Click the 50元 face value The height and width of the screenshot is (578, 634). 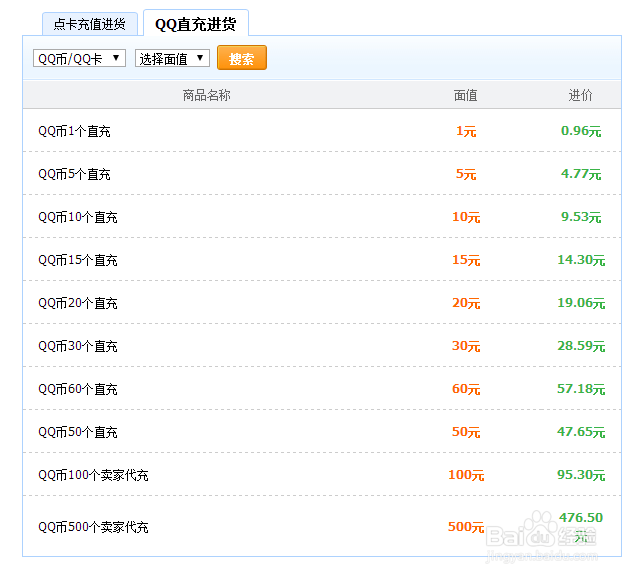coord(466,432)
